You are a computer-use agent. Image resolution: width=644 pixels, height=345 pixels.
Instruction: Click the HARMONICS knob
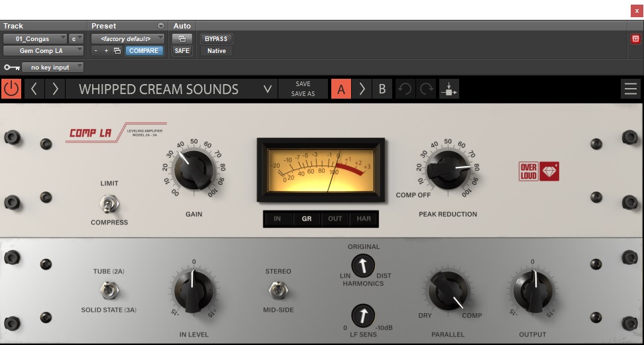pyautogui.click(x=363, y=266)
